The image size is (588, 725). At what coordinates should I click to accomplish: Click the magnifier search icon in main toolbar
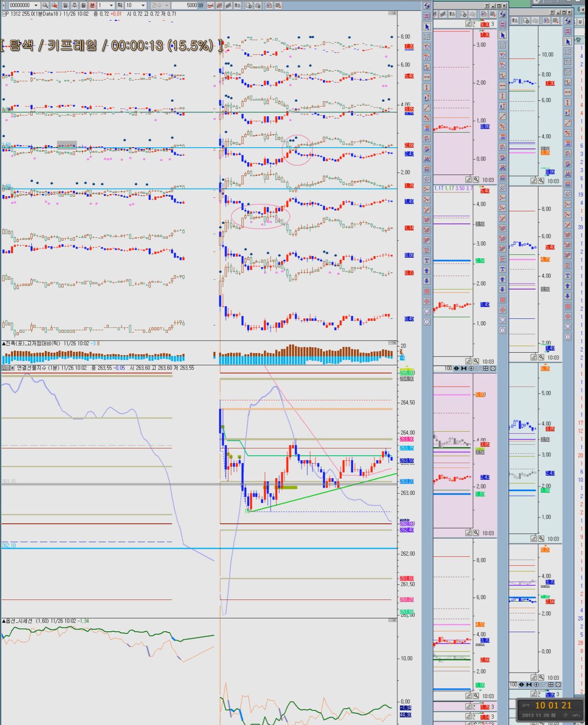45,5
